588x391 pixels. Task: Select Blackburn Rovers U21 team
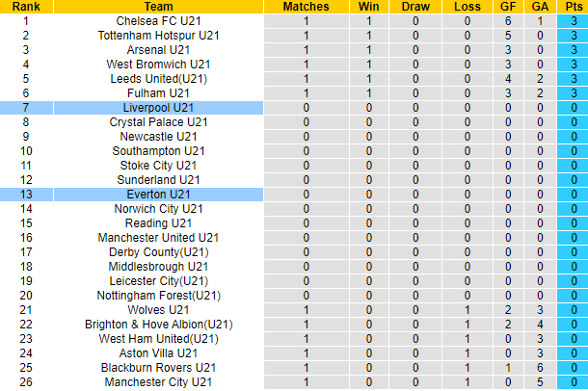[158, 368]
